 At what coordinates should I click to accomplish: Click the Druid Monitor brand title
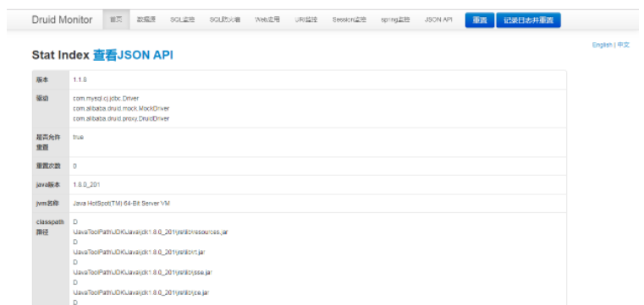tap(62, 19)
